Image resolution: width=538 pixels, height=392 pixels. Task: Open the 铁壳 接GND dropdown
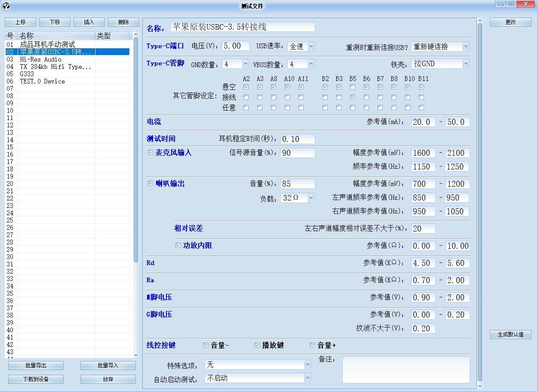click(x=465, y=64)
